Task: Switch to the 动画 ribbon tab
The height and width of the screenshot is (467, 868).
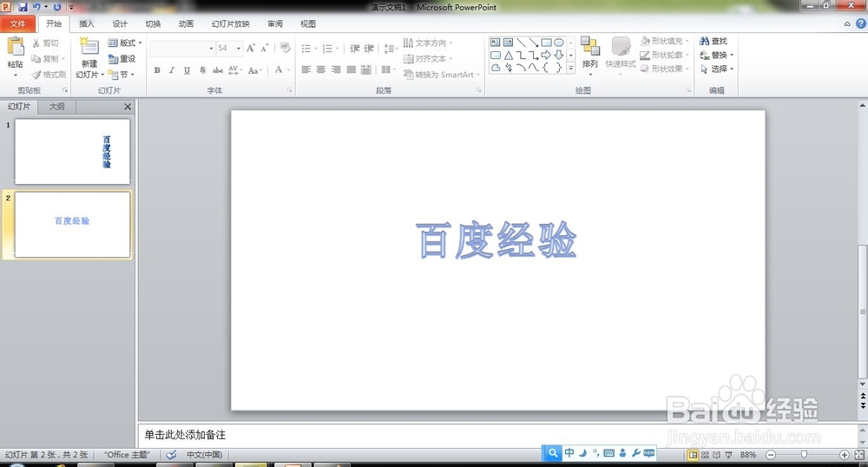Action: (x=186, y=23)
